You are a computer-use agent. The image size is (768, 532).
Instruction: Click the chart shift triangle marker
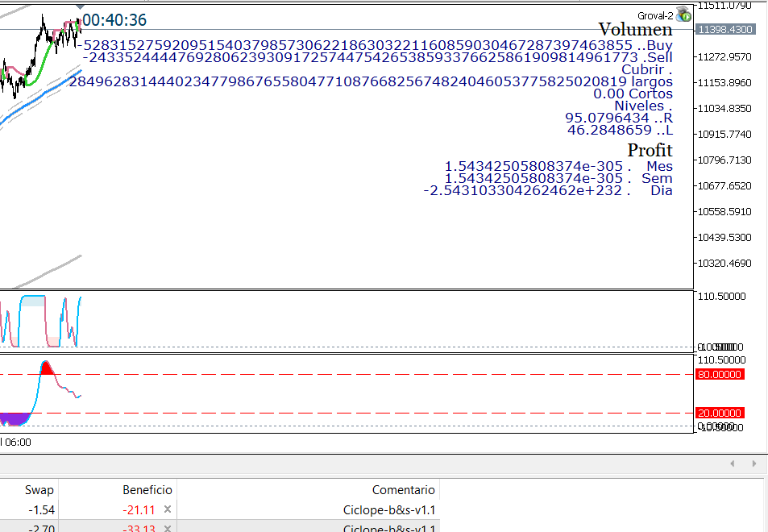pos(80,7)
